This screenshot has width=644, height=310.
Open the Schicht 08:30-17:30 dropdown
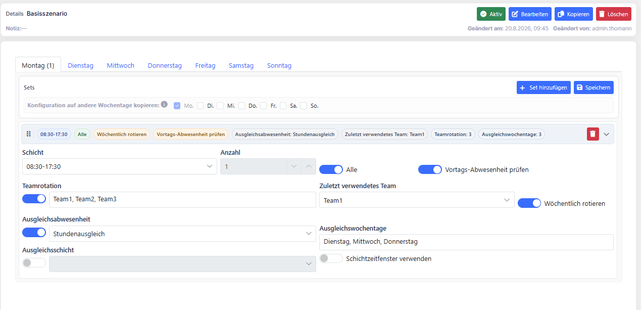coord(120,166)
